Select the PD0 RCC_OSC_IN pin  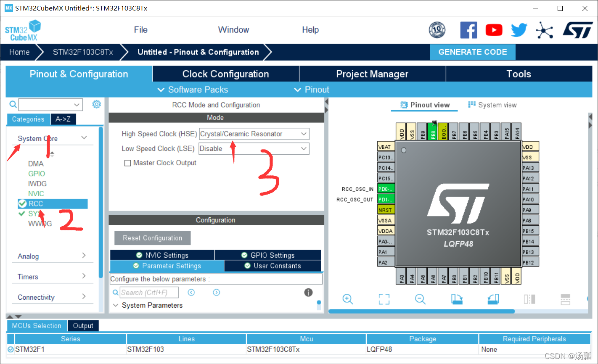386,189
